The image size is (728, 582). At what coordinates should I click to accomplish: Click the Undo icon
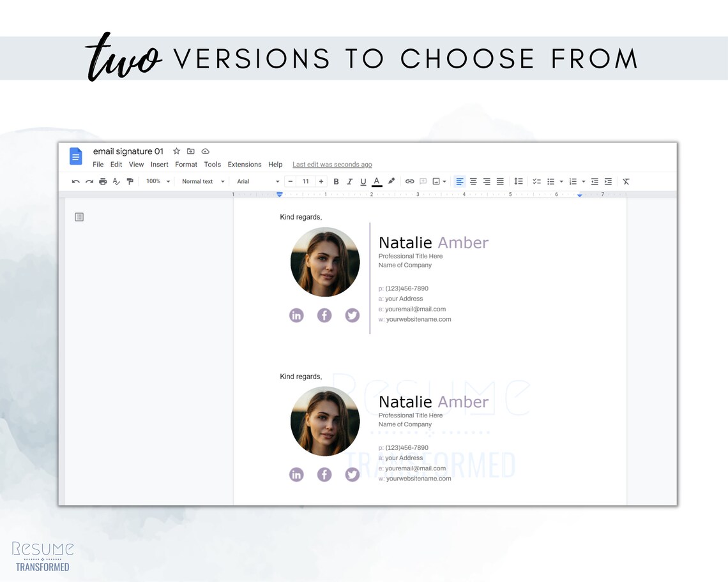[74, 181]
